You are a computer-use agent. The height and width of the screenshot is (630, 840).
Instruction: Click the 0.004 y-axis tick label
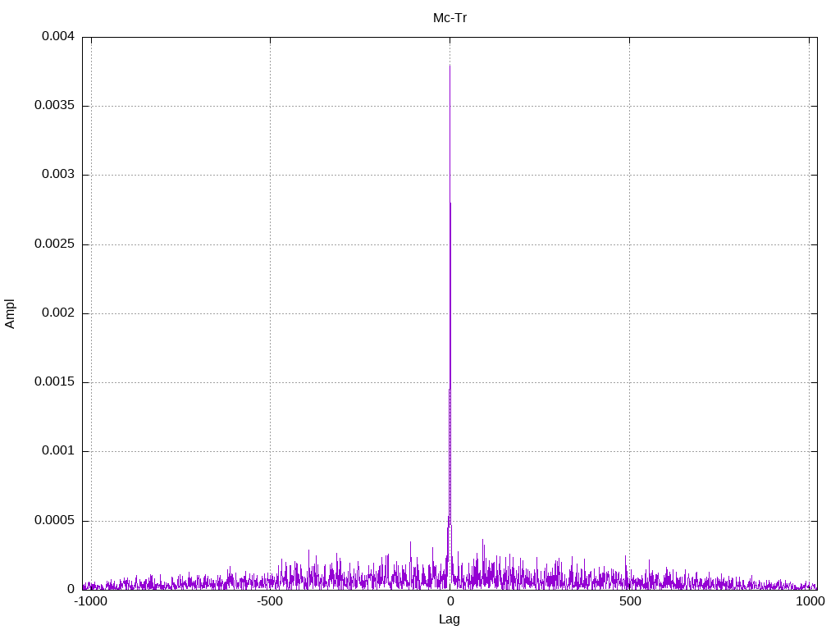(58, 36)
